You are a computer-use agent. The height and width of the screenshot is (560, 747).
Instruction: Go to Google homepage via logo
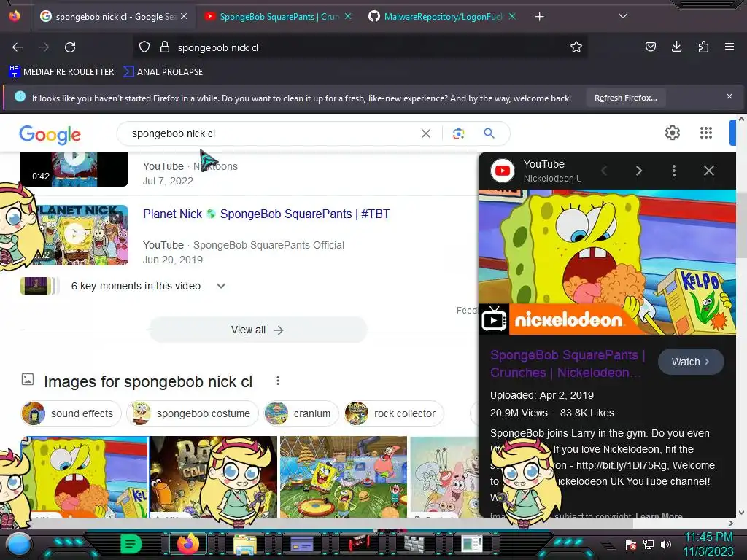click(x=50, y=135)
